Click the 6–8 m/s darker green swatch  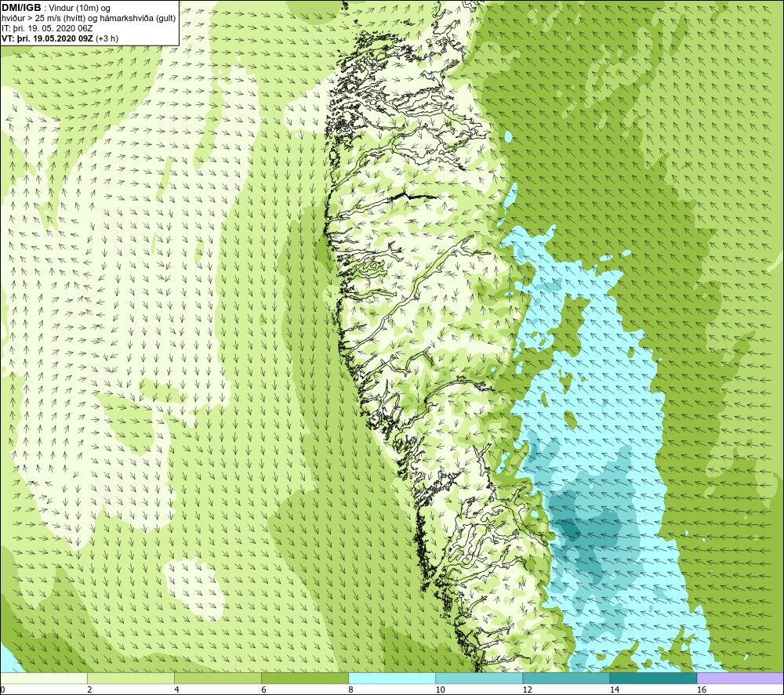pyautogui.click(x=305, y=678)
